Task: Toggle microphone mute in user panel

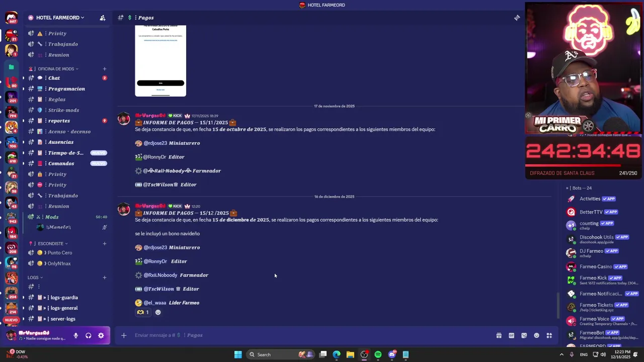Action: 76,335
